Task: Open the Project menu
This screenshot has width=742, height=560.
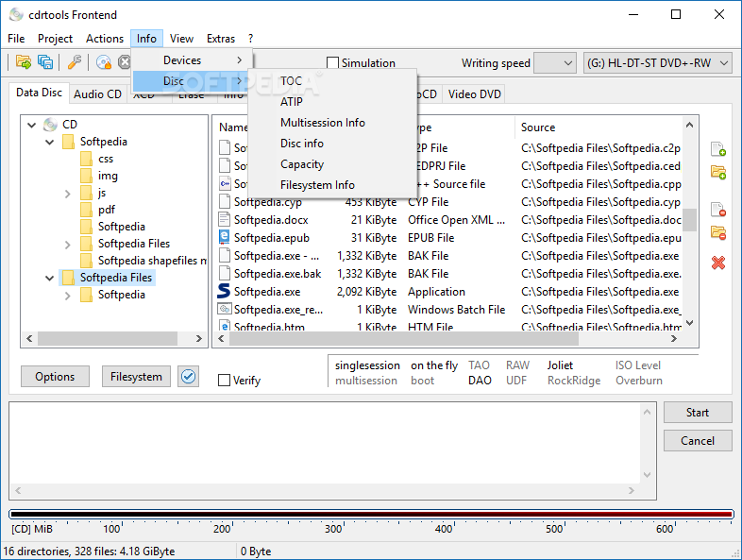Action: pyautogui.click(x=55, y=39)
